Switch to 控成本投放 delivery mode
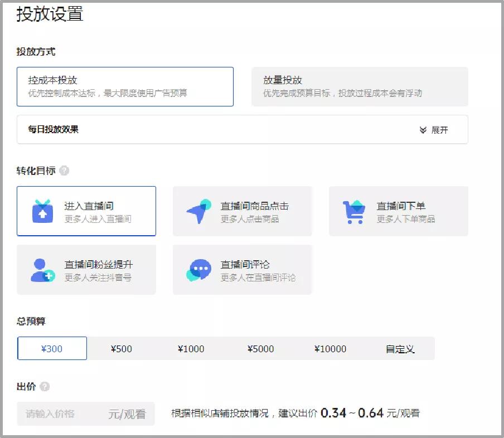The image size is (504, 438). (125, 87)
